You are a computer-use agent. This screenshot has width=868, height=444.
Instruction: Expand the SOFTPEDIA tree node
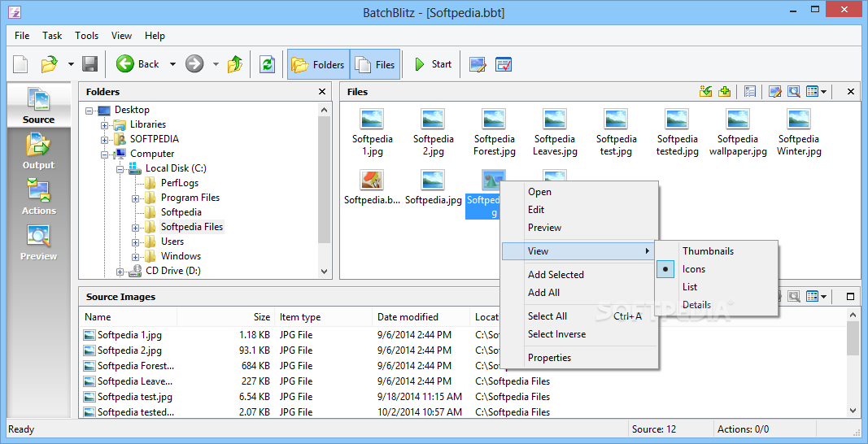coord(105,140)
